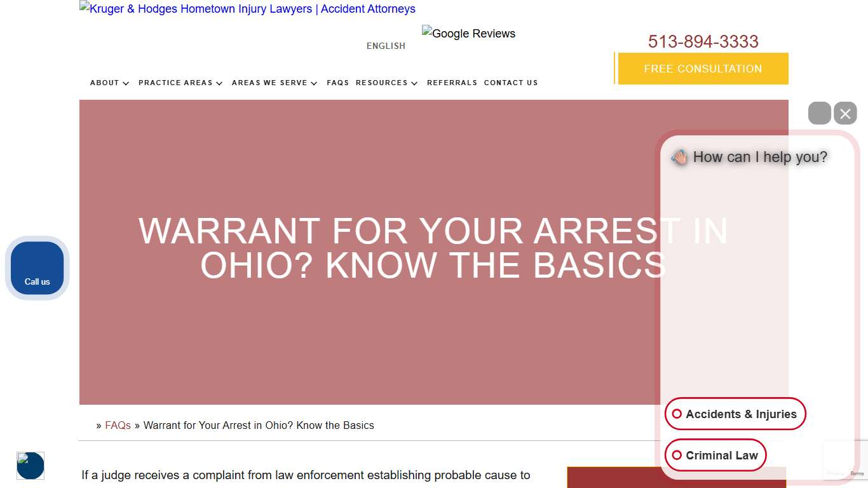Call the 513-894-3333 phone number link
This screenshot has height=488, width=868.
click(x=703, y=41)
